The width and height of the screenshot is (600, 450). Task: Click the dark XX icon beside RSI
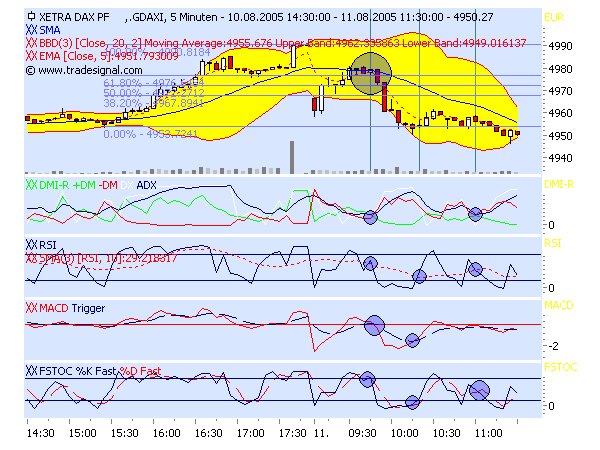pyautogui.click(x=32, y=245)
